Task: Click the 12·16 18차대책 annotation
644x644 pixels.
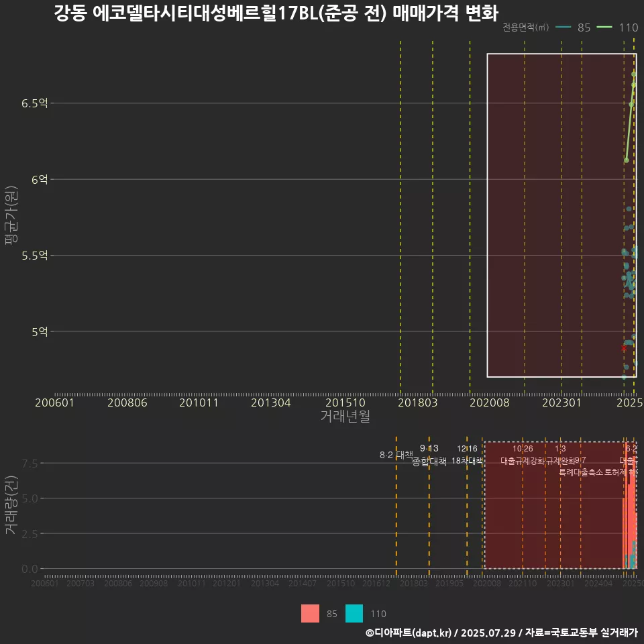Action: tap(467, 455)
